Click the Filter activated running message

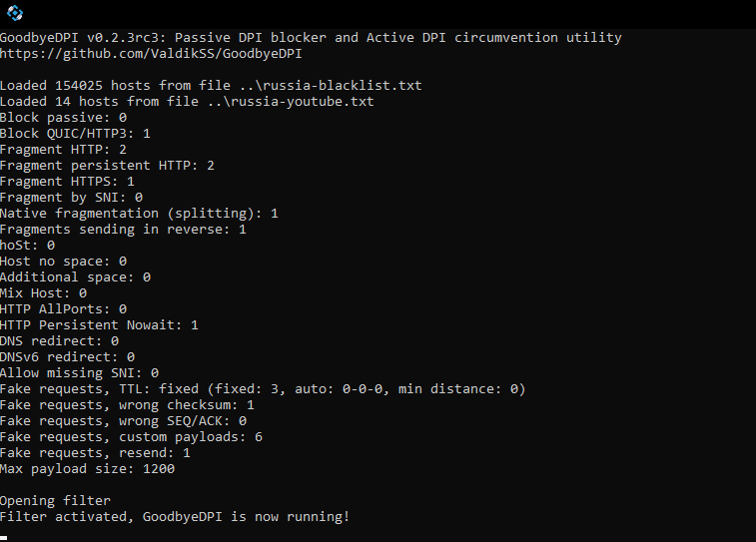[x=175, y=516]
